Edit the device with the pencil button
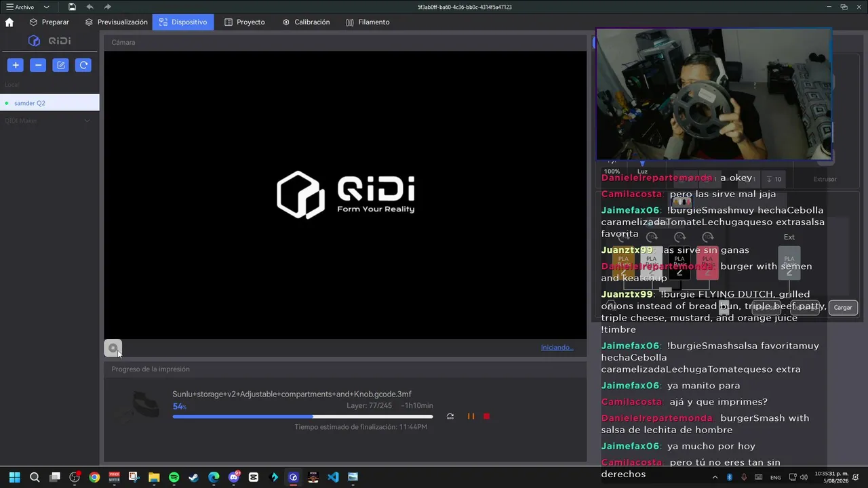 (60, 65)
